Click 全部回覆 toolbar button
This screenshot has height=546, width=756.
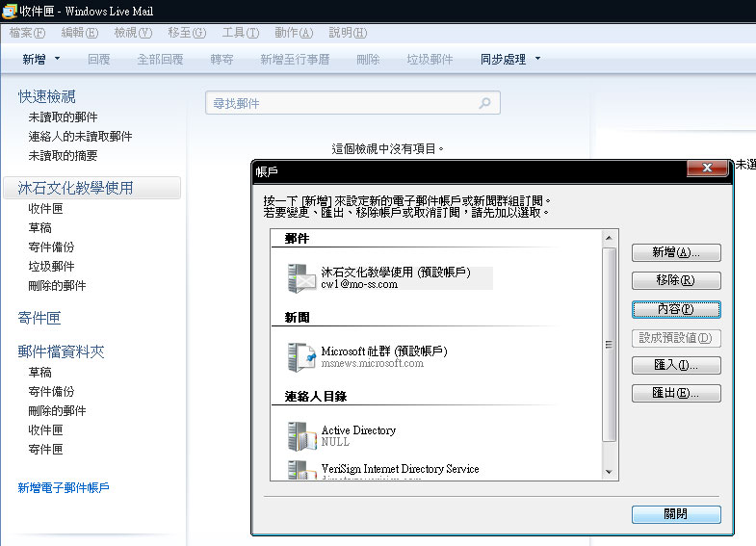click(x=160, y=60)
